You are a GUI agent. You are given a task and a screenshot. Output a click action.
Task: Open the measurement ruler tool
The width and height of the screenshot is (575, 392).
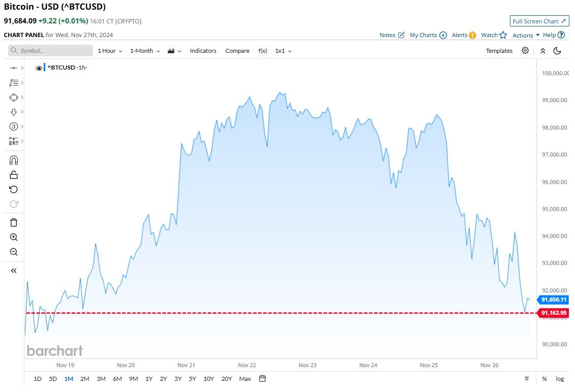pos(14,141)
